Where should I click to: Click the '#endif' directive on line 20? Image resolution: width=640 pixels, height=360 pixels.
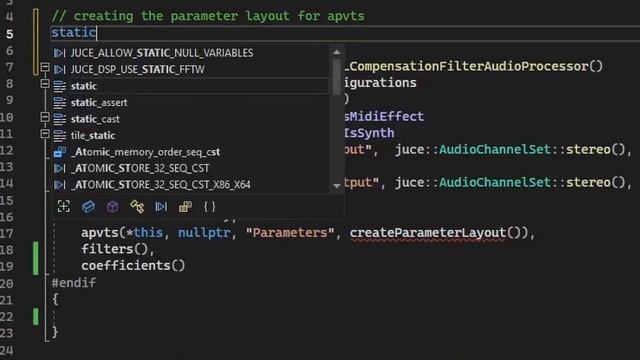click(73, 282)
